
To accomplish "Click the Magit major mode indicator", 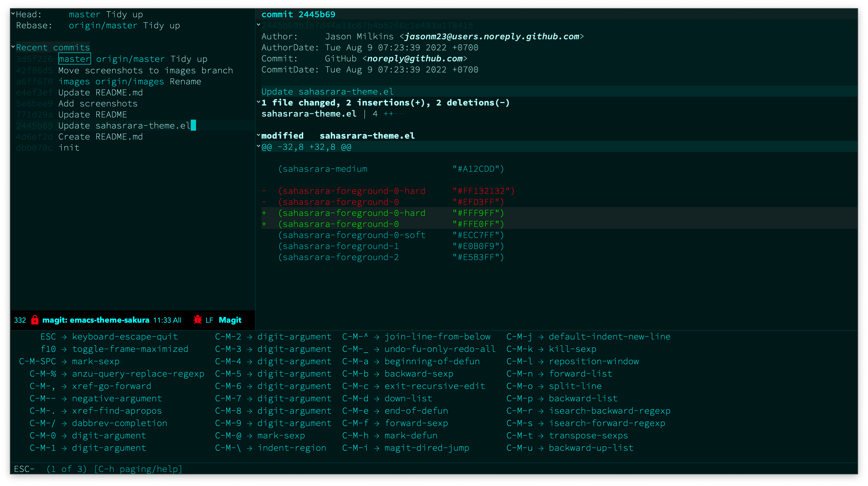I will tap(230, 320).
